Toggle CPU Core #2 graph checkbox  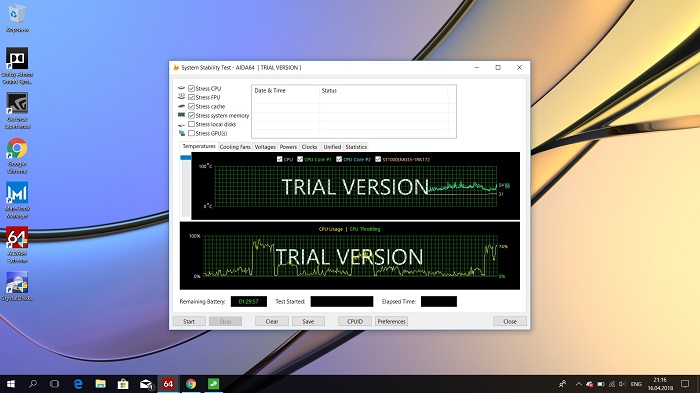coord(339,159)
